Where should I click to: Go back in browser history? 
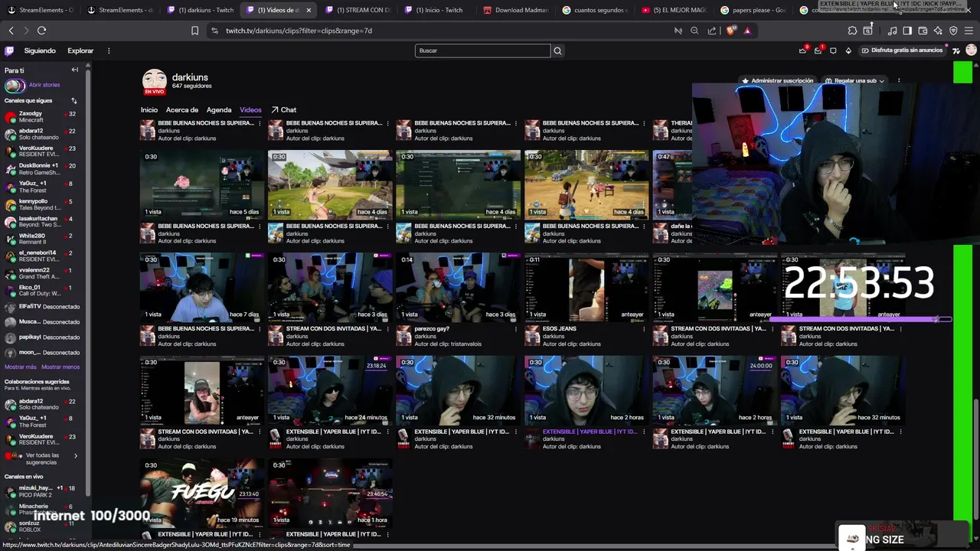(x=11, y=31)
